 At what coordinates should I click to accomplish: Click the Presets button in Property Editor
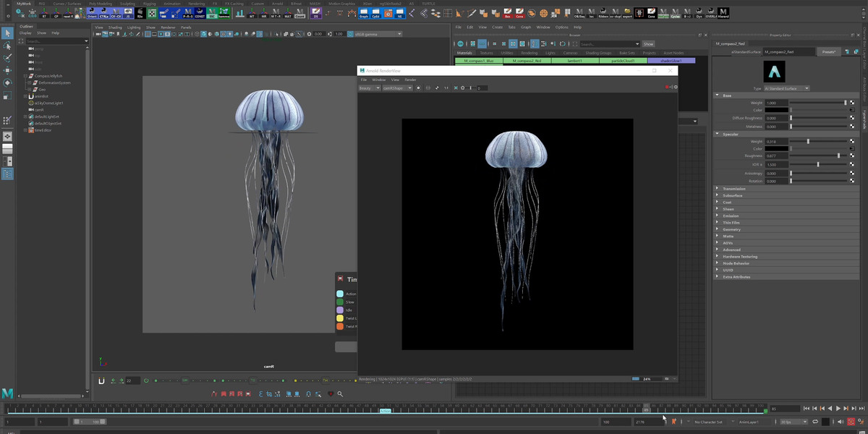click(828, 52)
